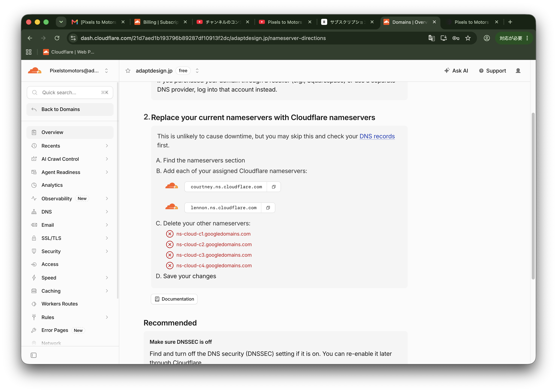Close the Domains | Overview tab

tap(434, 22)
